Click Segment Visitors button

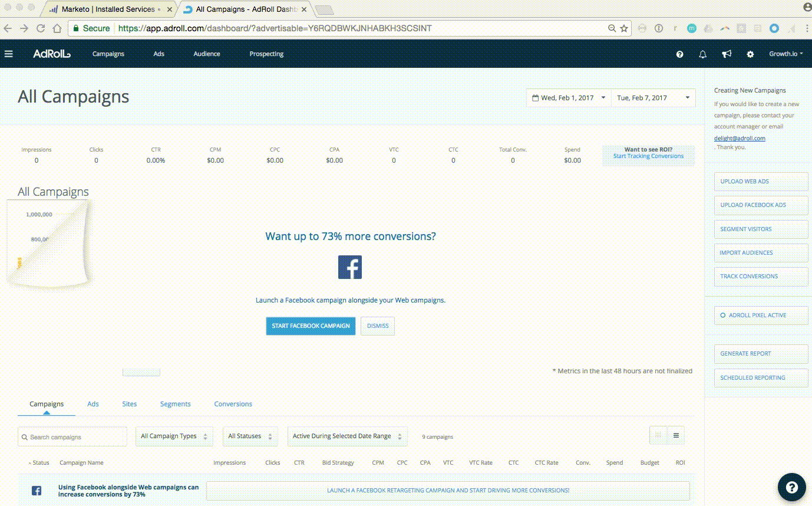(x=761, y=229)
